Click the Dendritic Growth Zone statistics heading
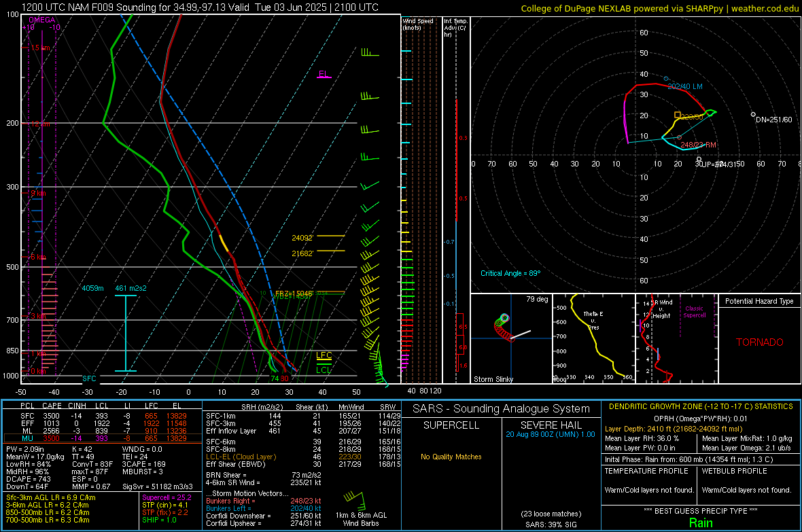Image resolution: width=802 pixels, height=532 pixels. (701, 407)
